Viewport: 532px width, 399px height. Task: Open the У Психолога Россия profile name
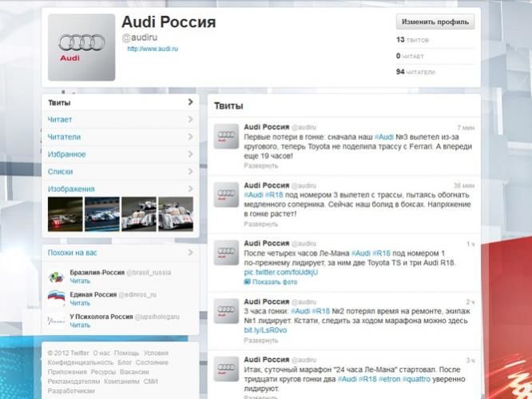coord(101,317)
